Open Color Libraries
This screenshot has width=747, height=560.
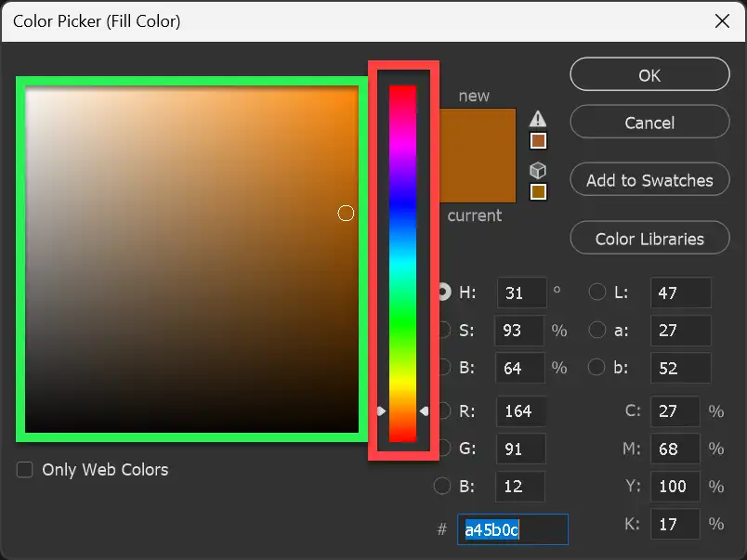(x=649, y=238)
